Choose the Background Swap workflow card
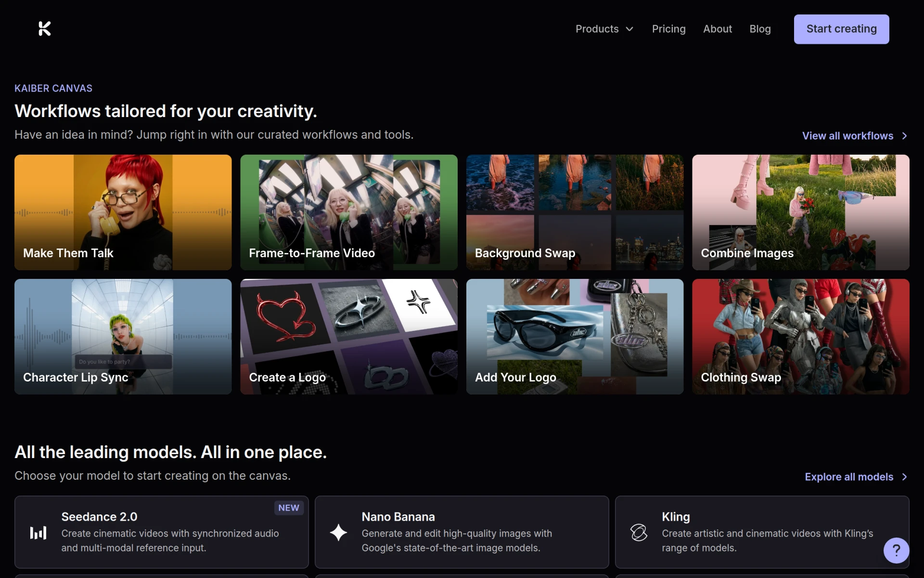 (575, 212)
